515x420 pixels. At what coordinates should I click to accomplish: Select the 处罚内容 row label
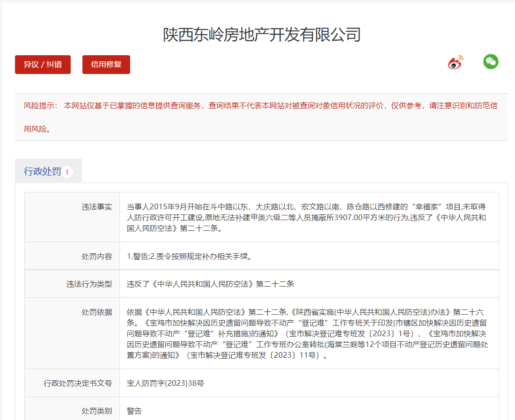(x=97, y=256)
